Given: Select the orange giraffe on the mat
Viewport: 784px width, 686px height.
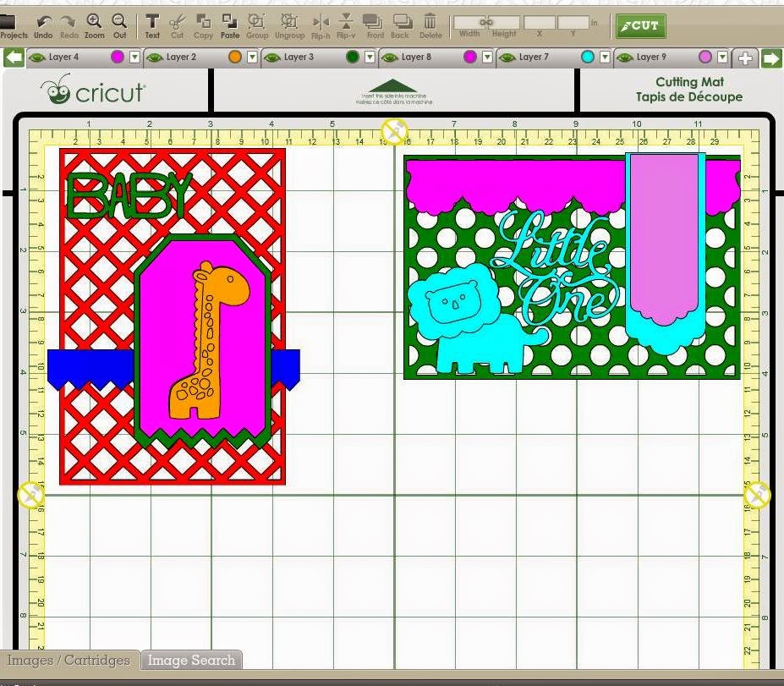Looking at the screenshot, I should (209, 342).
